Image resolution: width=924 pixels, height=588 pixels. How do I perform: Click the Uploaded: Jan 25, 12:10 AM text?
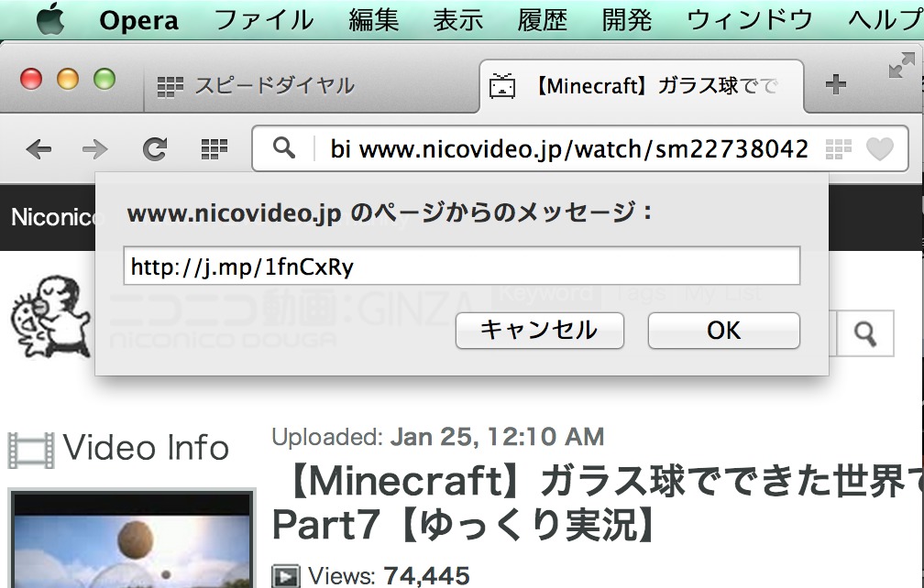point(438,437)
